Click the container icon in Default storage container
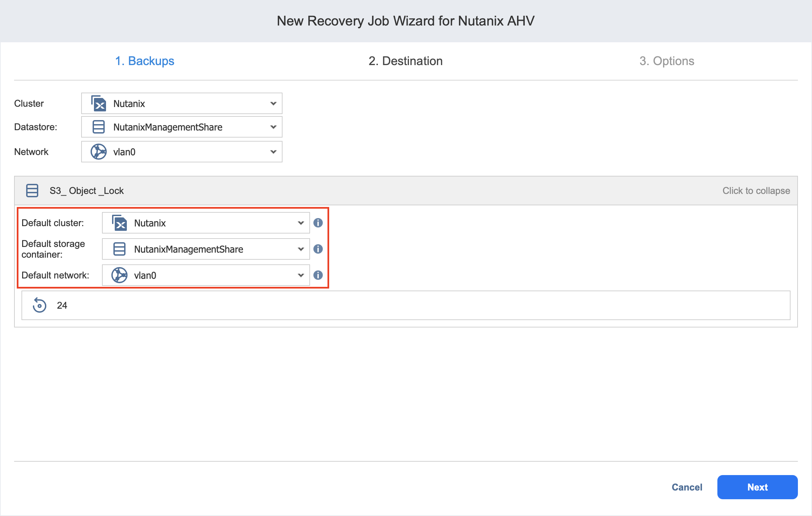 point(119,249)
